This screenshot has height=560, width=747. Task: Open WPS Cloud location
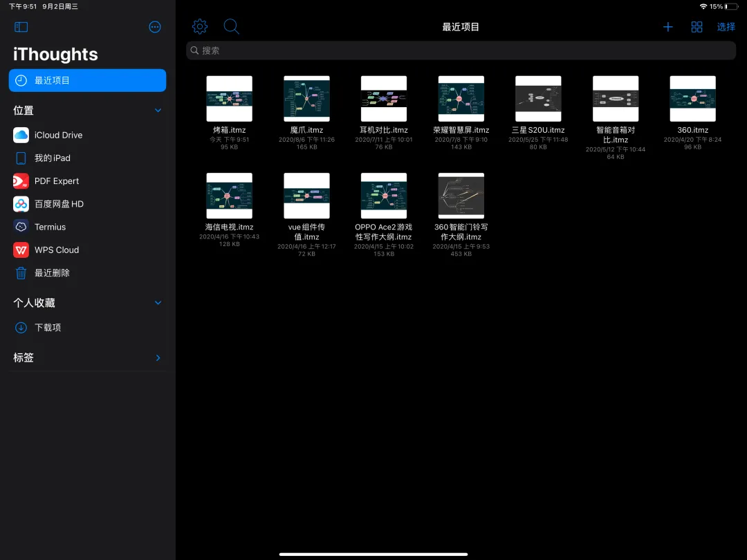point(88,250)
